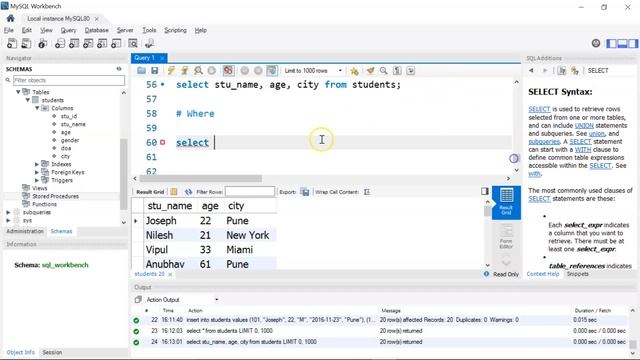Close the Query 1 tab
This screenshot has width=640, height=360.
pyautogui.click(x=162, y=58)
